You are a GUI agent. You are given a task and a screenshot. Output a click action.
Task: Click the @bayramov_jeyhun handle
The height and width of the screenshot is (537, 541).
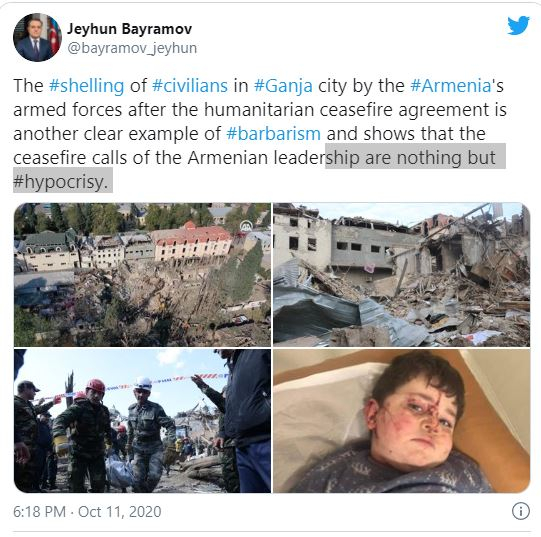coord(132,48)
